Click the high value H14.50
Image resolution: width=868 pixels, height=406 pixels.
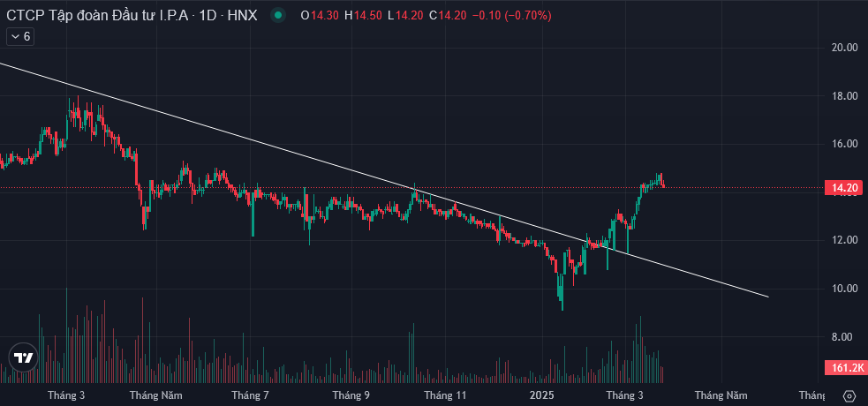pyautogui.click(x=363, y=16)
